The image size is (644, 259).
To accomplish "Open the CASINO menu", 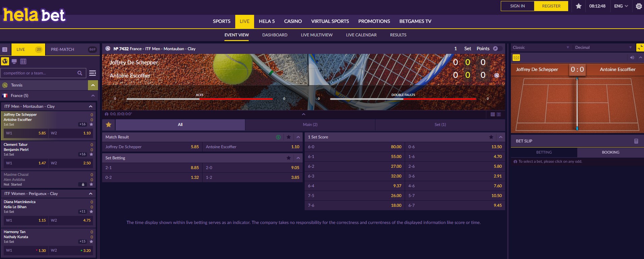I will click(x=293, y=21).
